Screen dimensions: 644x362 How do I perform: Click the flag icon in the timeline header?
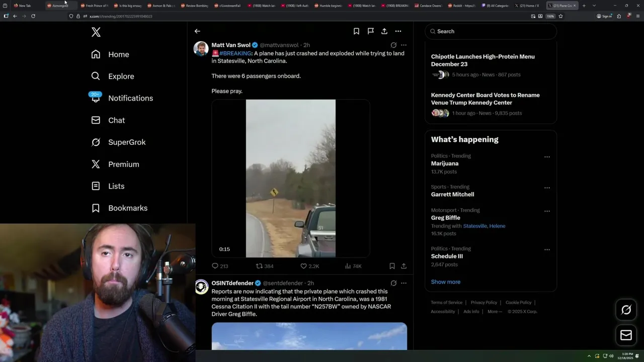pyautogui.click(x=370, y=31)
